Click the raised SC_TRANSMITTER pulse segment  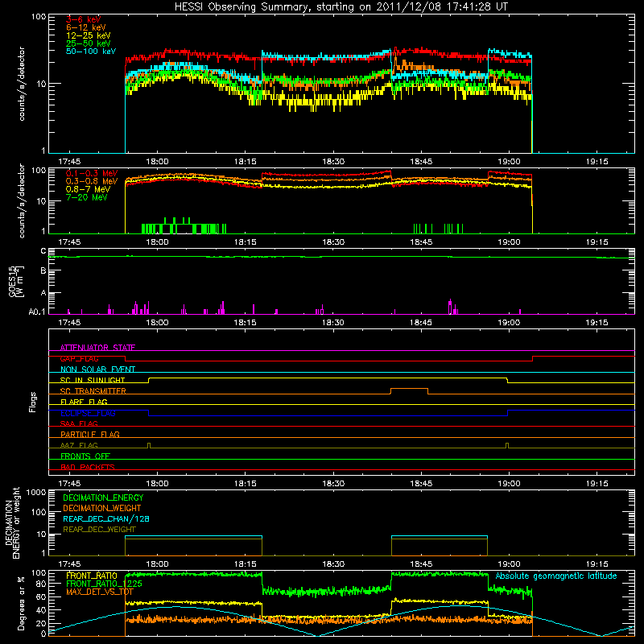(409, 389)
